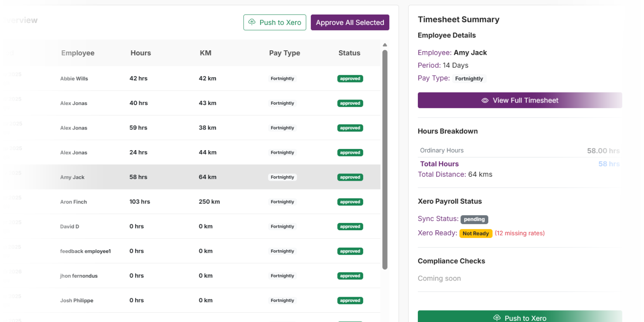This screenshot has height=322, width=644.
Task: Click the Total Distance 64 kms text
Action: tap(455, 174)
